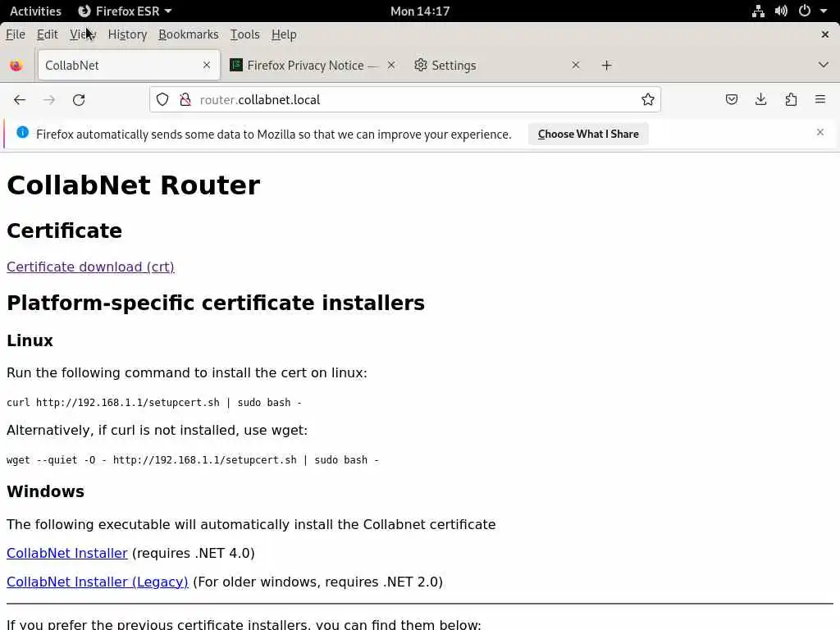
Task: Open the Firefox ESR application menu
Action: point(125,11)
